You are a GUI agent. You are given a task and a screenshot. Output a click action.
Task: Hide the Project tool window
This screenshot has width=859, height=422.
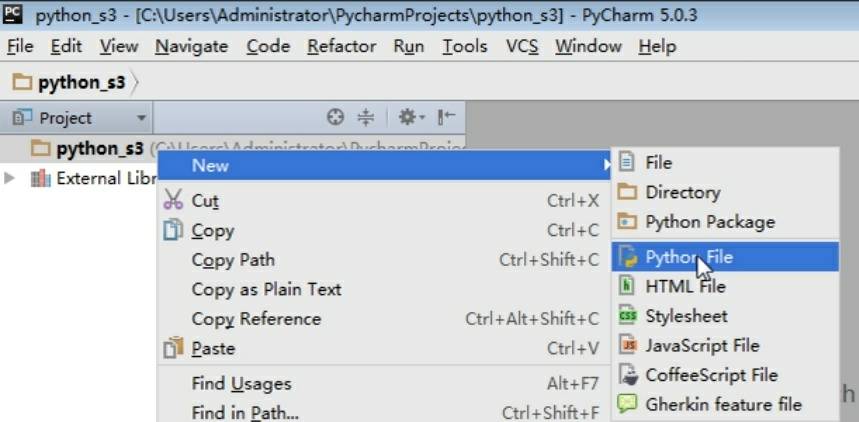tap(446, 118)
